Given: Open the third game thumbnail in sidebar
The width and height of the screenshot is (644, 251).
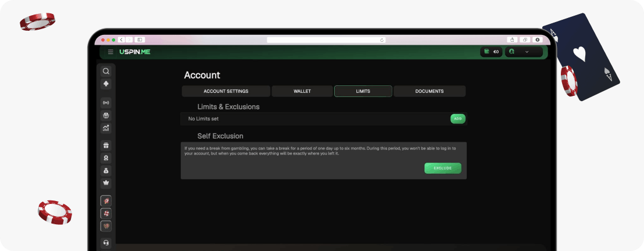Looking at the screenshot, I should (106, 226).
